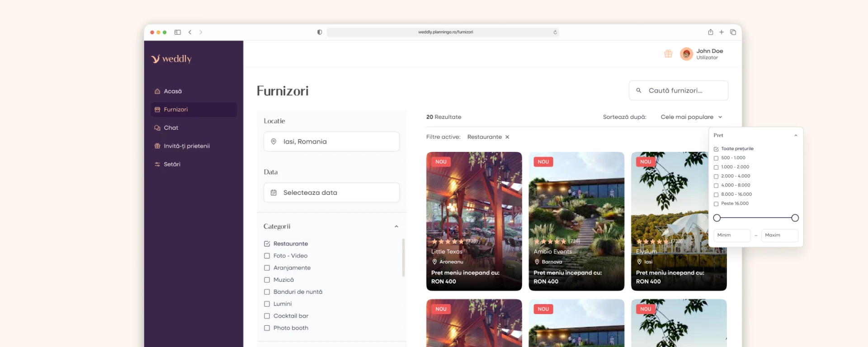Click the weddly logo

(x=171, y=59)
